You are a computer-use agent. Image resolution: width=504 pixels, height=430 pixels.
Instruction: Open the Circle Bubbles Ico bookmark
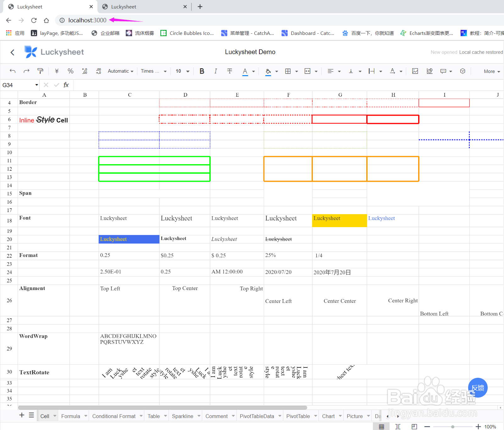[187, 33]
